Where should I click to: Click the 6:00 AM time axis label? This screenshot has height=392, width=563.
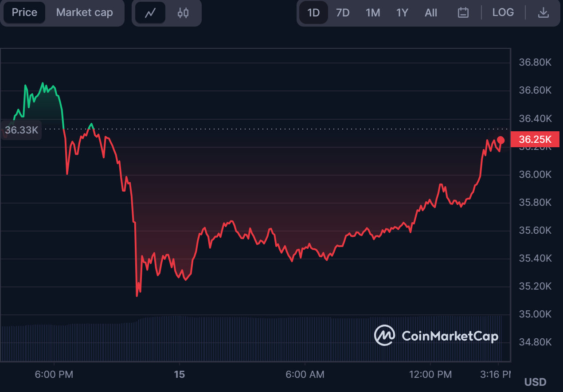click(x=305, y=375)
